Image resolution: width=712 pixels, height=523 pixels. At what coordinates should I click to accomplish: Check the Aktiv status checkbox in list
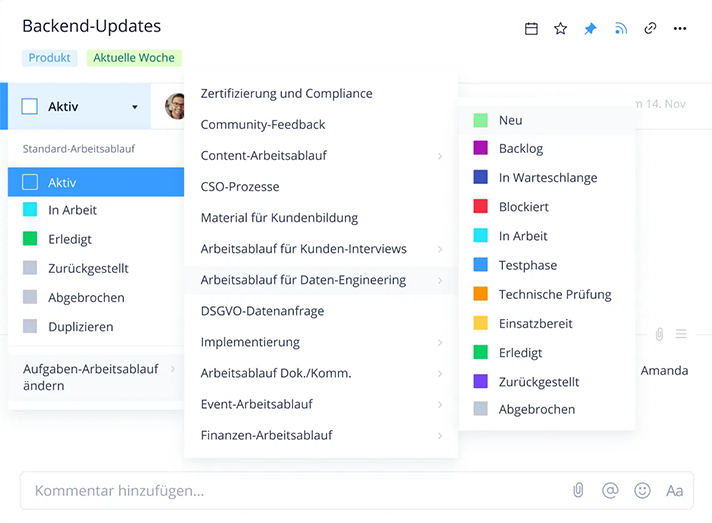tap(30, 182)
